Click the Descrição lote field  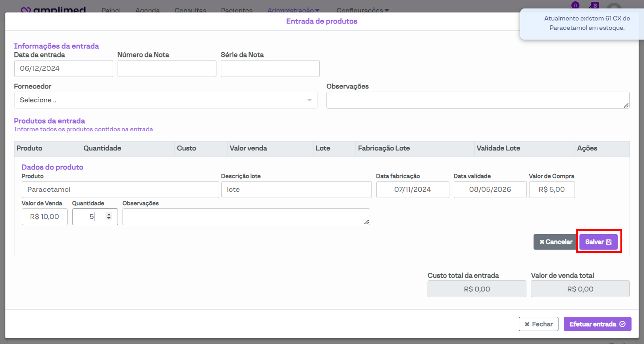(x=296, y=190)
